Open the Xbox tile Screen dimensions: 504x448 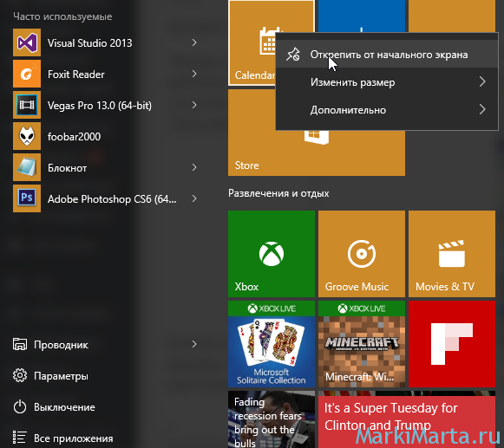272,254
